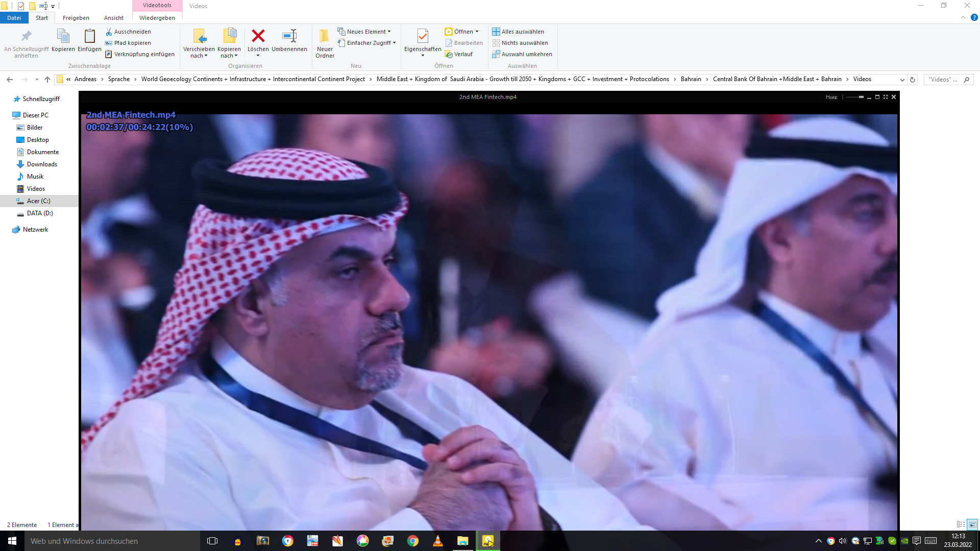Click the red Löschen delete icon
The width and height of the screenshot is (980, 551).
tap(258, 36)
